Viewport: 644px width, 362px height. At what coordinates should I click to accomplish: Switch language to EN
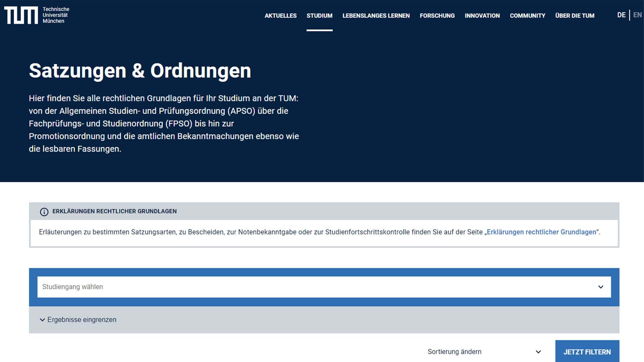click(x=637, y=15)
